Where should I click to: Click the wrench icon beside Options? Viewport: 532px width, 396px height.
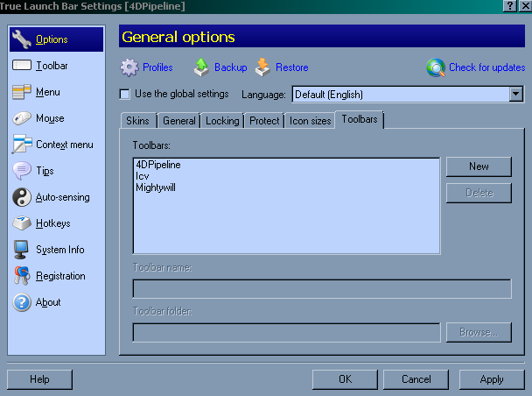pyautogui.click(x=22, y=39)
